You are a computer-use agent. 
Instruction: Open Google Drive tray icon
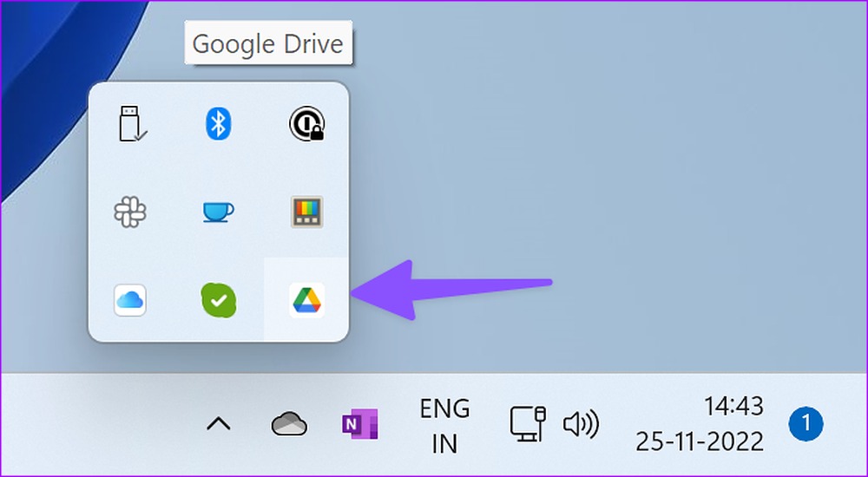tap(306, 300)
